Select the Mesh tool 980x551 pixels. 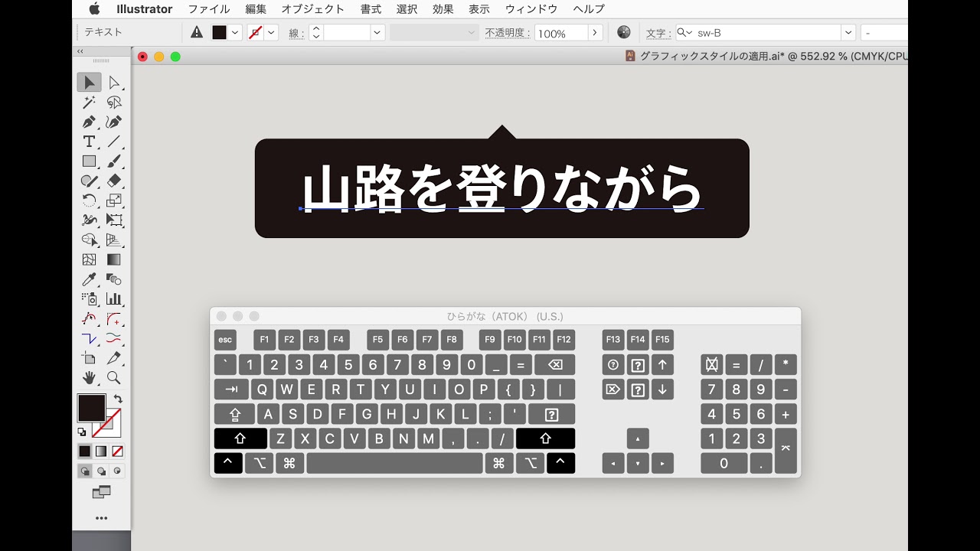89,260
